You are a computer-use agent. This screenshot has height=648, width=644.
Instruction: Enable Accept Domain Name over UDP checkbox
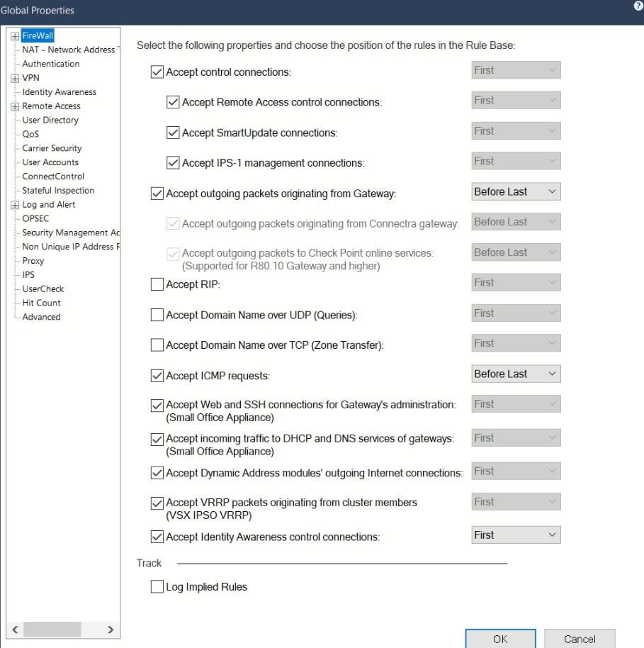pyautogui.click(x=157, y=315)
